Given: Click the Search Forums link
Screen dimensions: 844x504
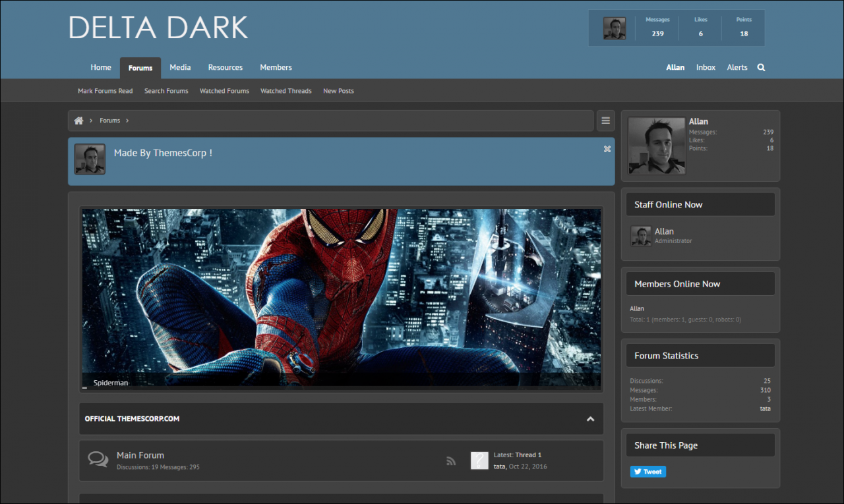Looking at the screenshot, I should pyautogui.click(x=166, y=91).
